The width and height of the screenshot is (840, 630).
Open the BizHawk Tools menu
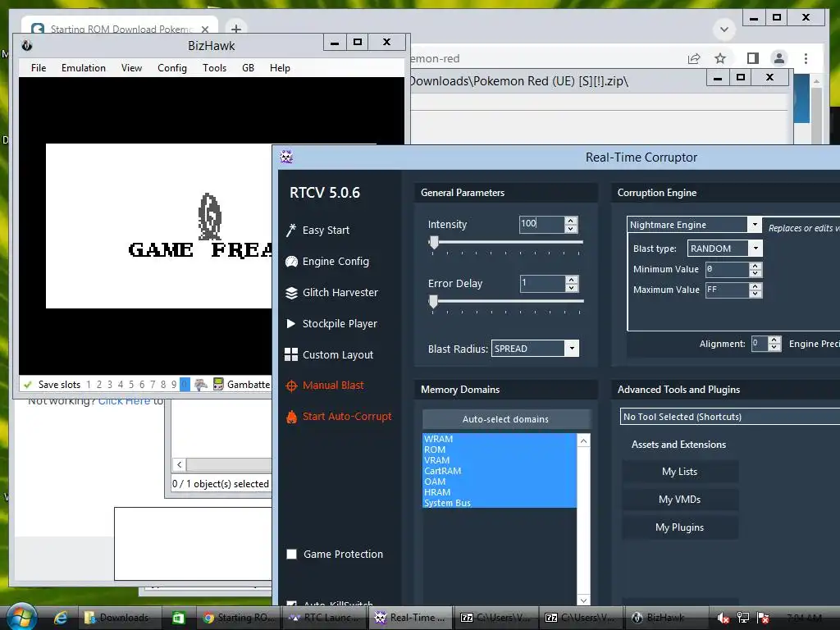pyautogui.click(x=214, y=68)
